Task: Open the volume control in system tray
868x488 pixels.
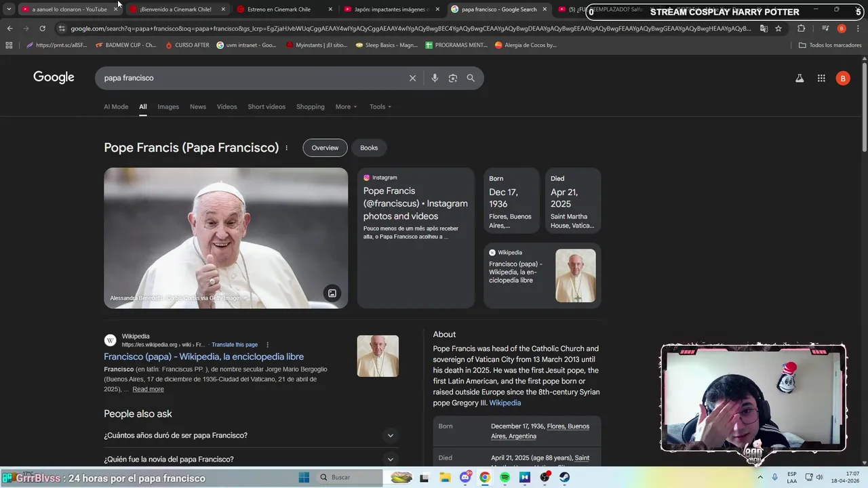Action: (819, 477)
